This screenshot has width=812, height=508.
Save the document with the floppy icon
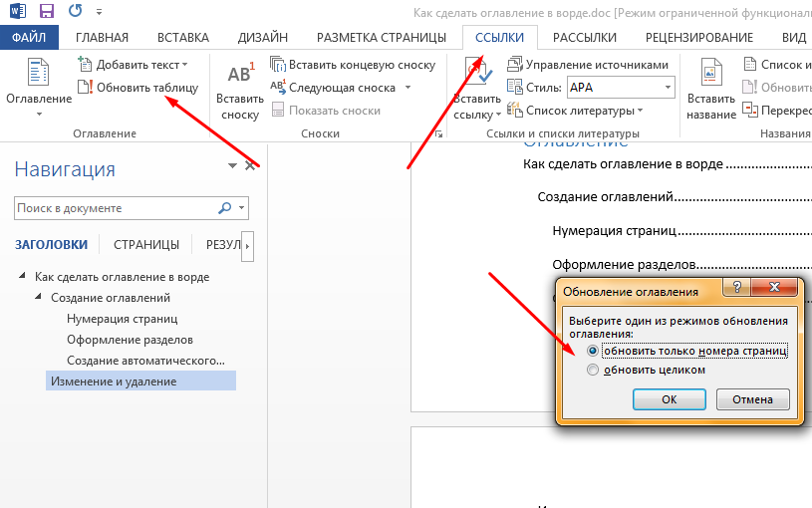click(47, 11)
